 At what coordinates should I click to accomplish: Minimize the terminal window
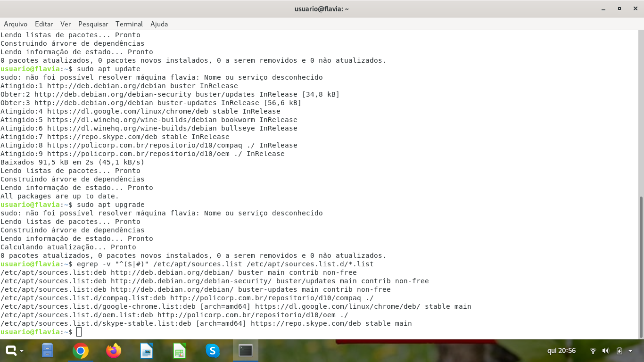(x=603, y=8)
